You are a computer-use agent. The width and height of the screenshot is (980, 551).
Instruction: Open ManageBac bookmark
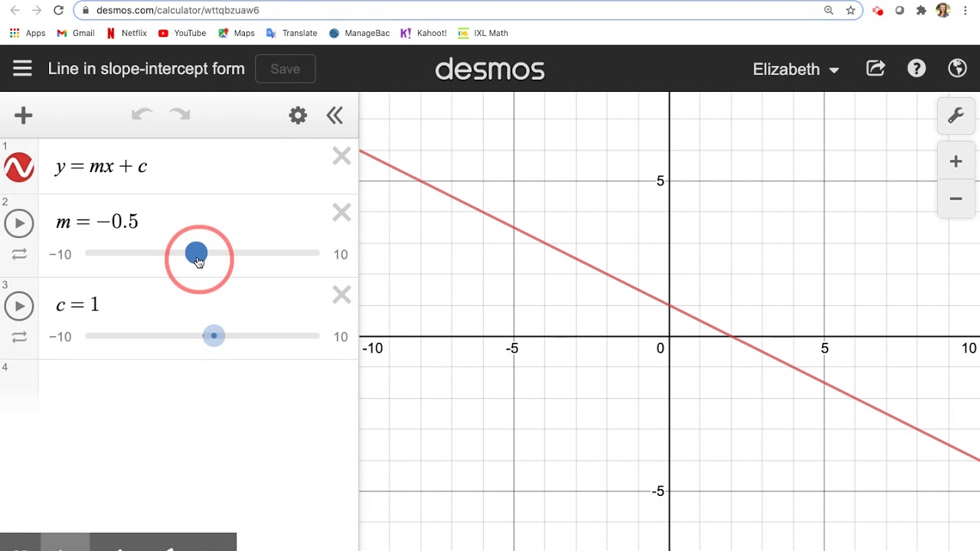[x=360, y=33]
